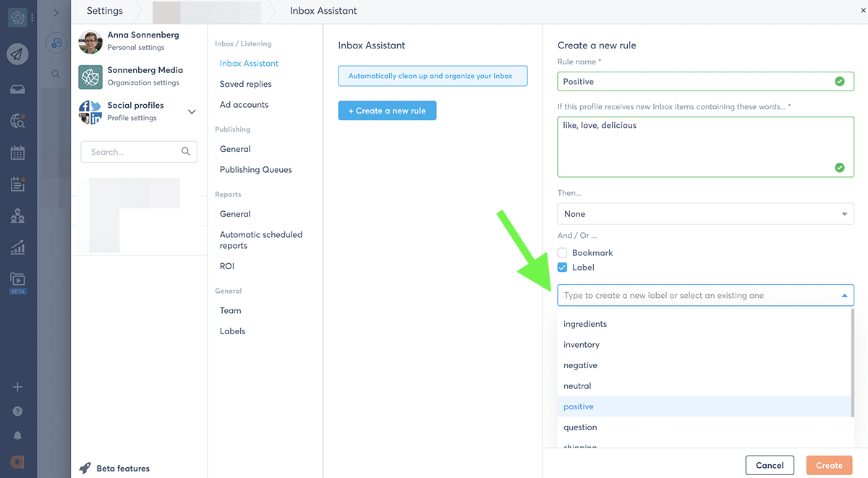
Task: Click the bar chart Reports icon
Action: (x=18, y=248)
